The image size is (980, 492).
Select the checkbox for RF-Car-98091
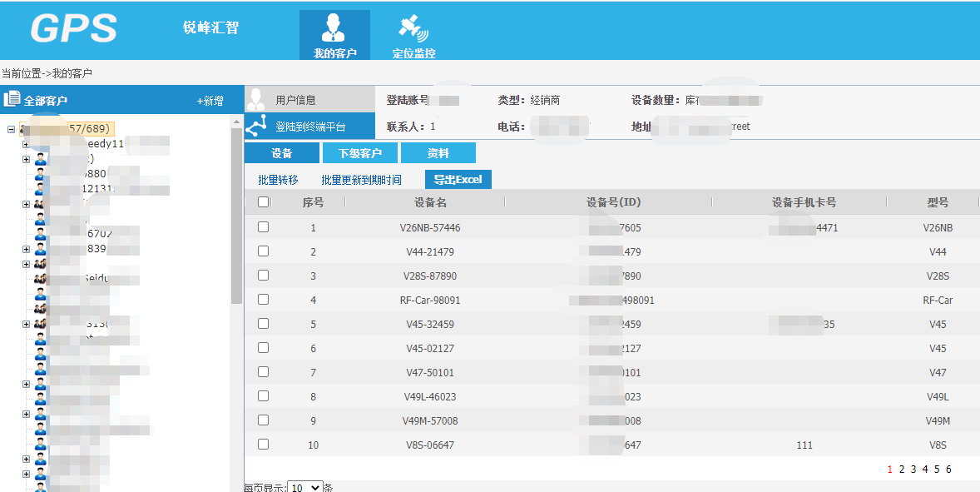pos(264,300)
